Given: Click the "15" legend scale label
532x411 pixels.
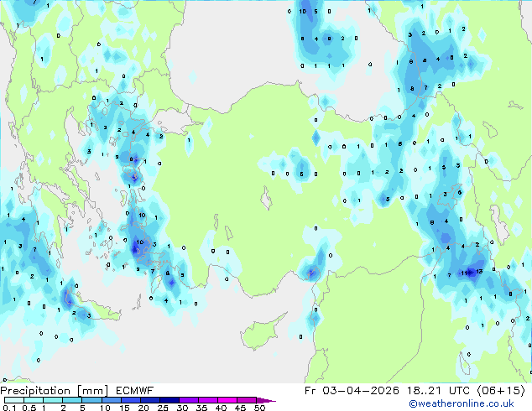Looking at the screenshot, I should [124, 408].
